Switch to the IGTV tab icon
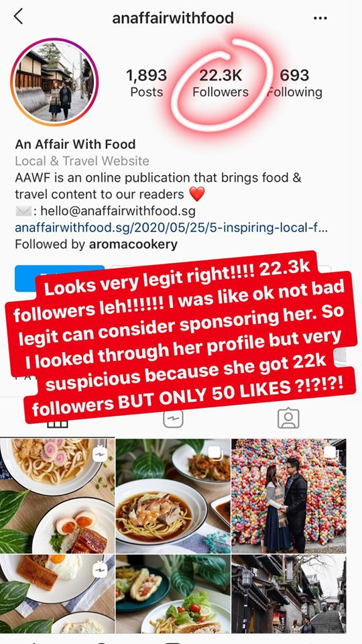Image resolution: width=362 pixels, height=644 pixels. coord(173,419)
